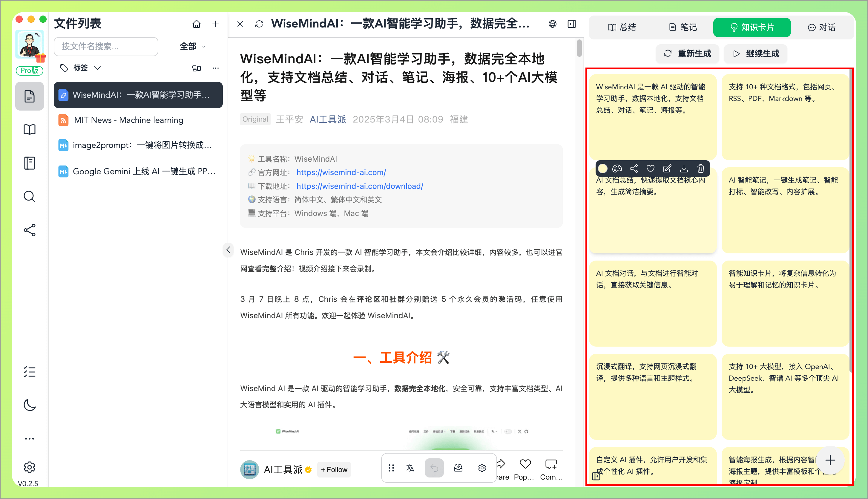Like the article with the heart icon
Screen dimensions: 868x499
tap(525, 464)
